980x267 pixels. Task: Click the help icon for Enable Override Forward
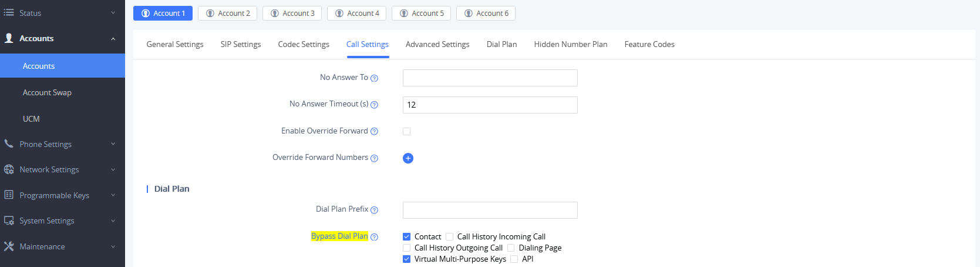(374, 132)
